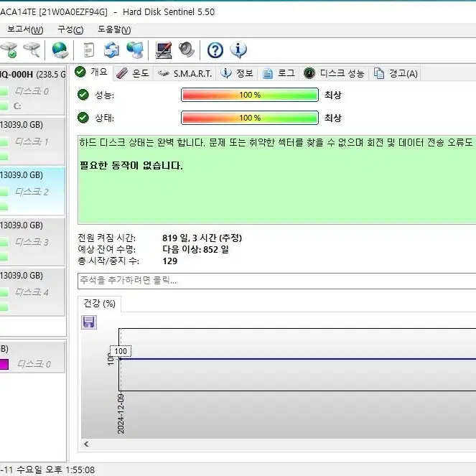
Task: Switch to the 로그 tab
Action: click(x=279, y=73)
